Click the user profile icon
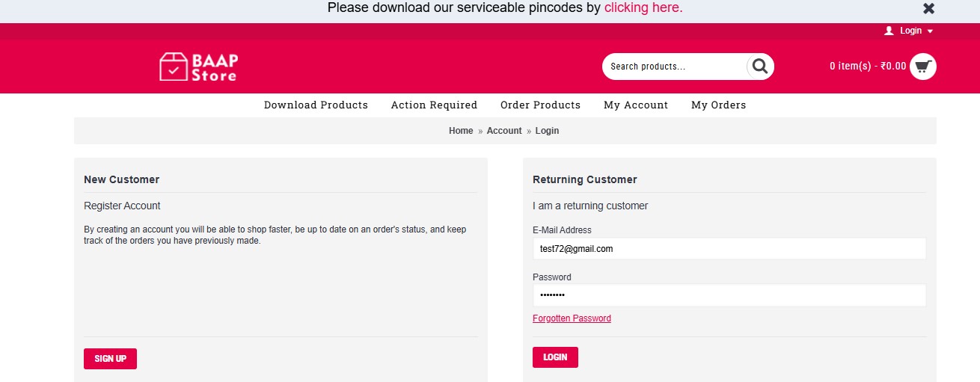The height and width of the screenshot is (382, 980). tap(889, 31)
